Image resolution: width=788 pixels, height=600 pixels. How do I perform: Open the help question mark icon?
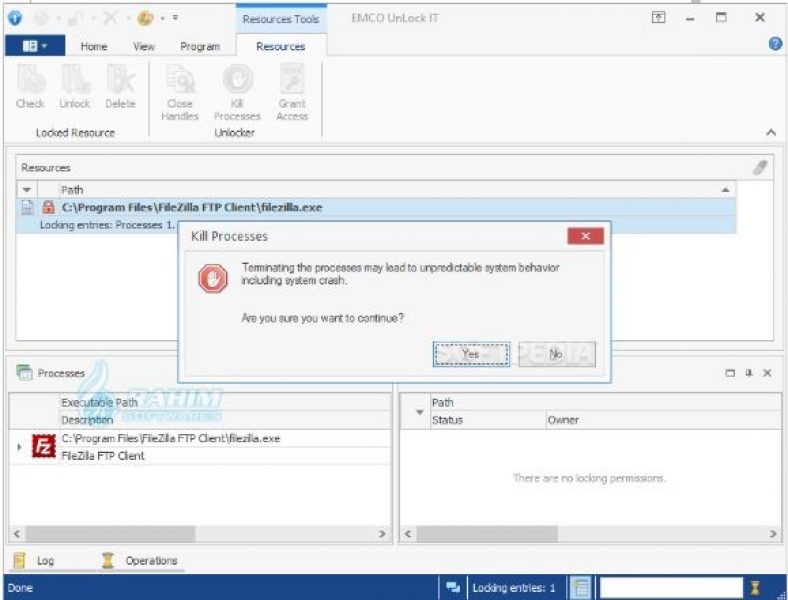(x=775, y=44)
